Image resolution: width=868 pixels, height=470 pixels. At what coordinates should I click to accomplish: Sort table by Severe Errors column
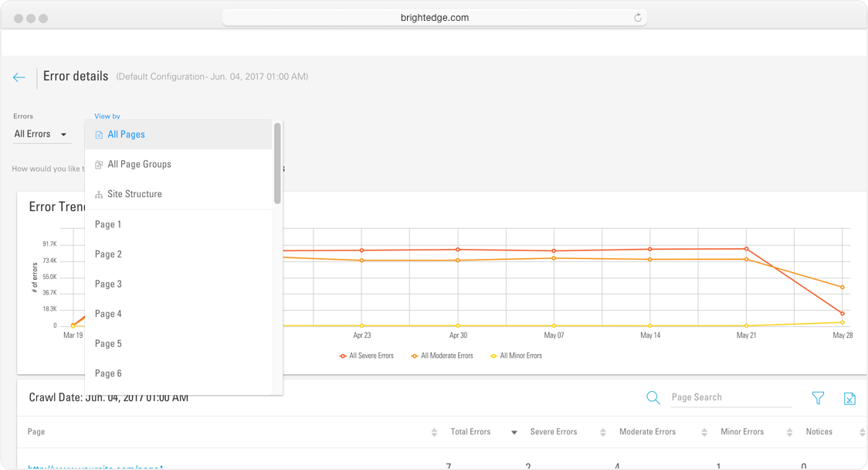[554, 432]
